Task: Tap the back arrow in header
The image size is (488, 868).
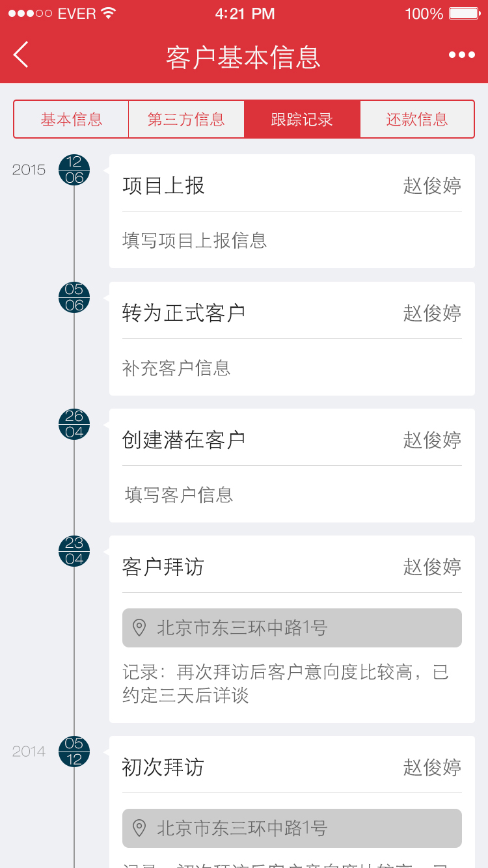Action: tap(21, 55)
